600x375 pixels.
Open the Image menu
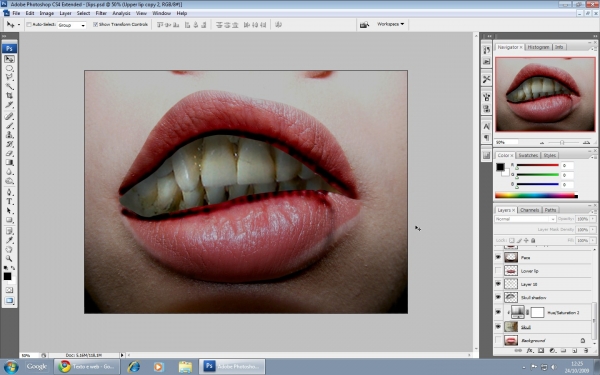pos(46,13)
